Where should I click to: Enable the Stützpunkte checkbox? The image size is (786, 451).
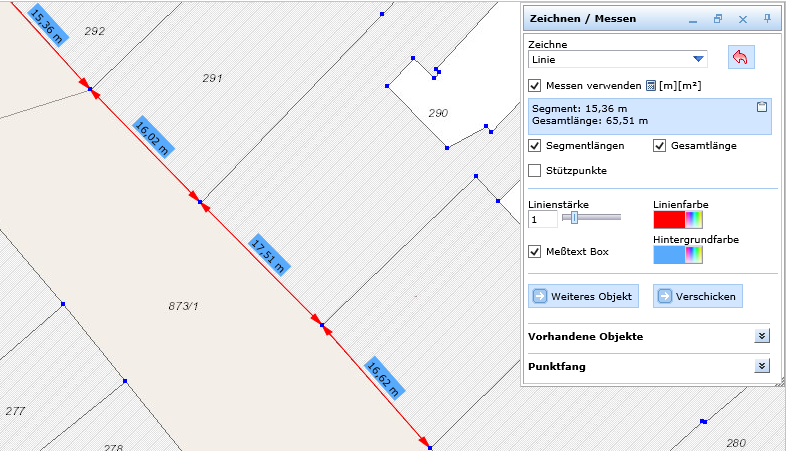coord(534,171)
